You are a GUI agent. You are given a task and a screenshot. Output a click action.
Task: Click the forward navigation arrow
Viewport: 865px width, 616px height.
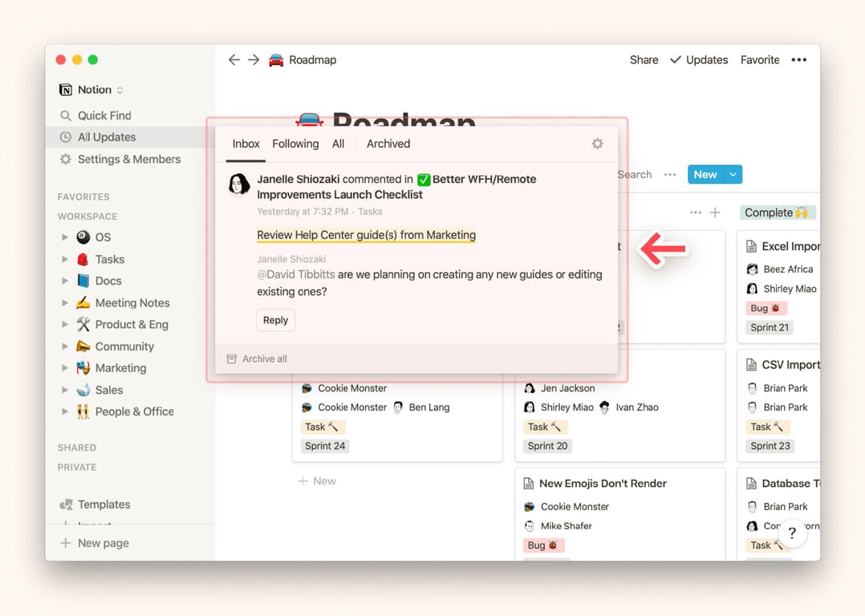tap(254, 60)
